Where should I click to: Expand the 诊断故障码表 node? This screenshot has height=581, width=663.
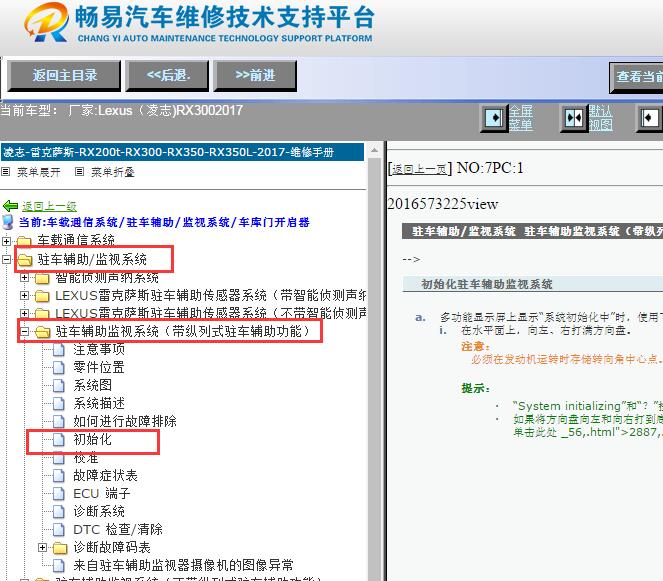(x=42, y=548)
